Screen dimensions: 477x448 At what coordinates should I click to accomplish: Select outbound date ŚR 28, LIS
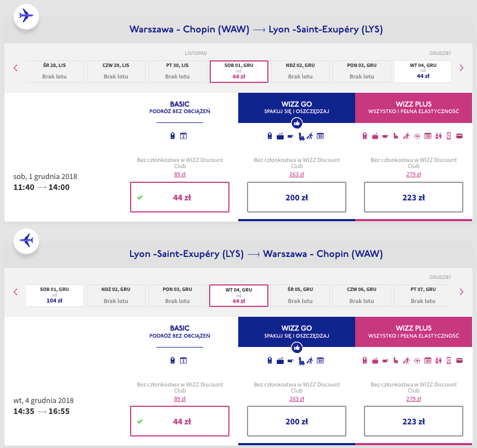point(54,71)
